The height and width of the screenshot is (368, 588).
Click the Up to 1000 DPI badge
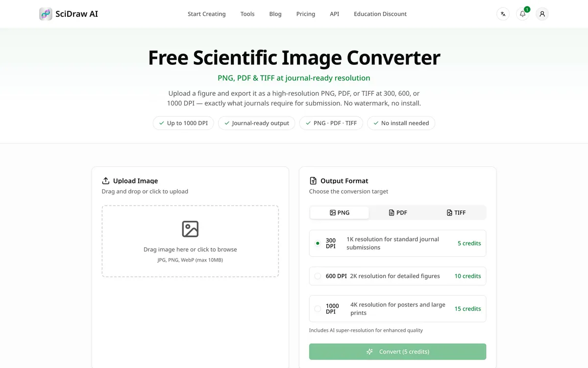(x=182, y=123)
